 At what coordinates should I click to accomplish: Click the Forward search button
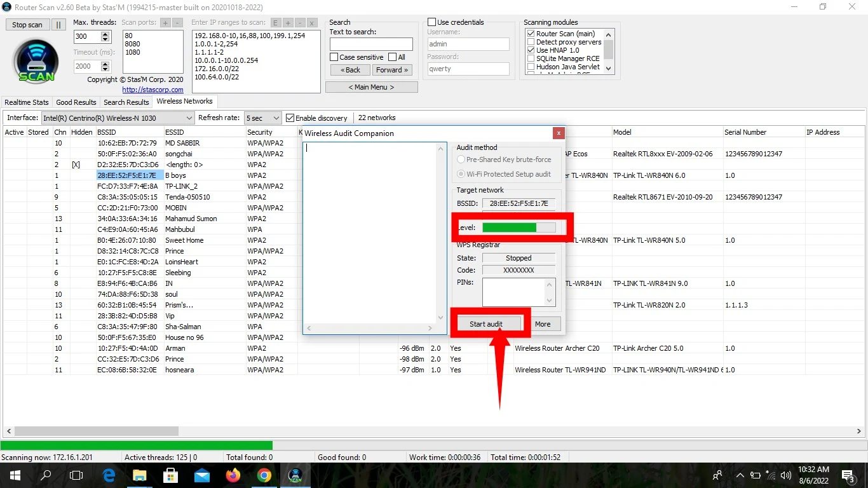point(392,70)
